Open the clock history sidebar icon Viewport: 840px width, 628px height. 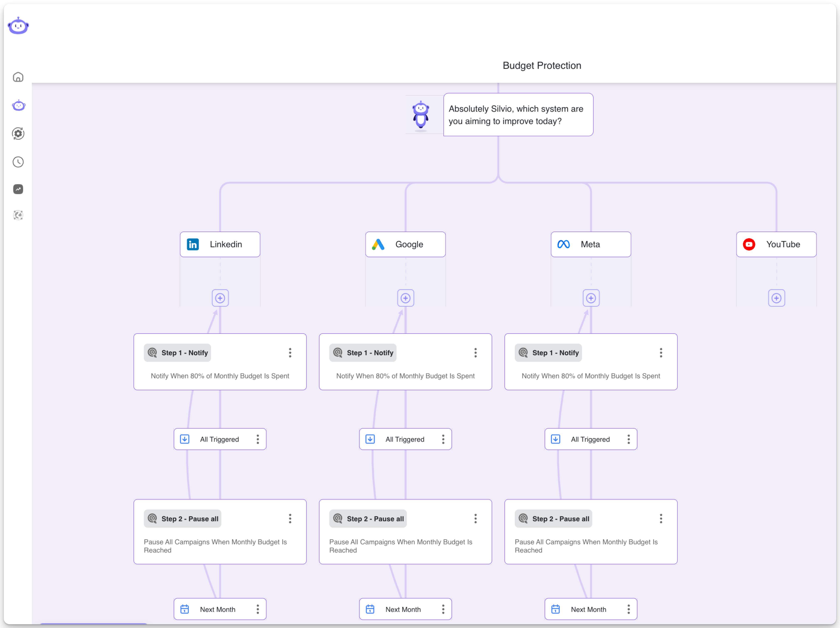tap(18, 162)
